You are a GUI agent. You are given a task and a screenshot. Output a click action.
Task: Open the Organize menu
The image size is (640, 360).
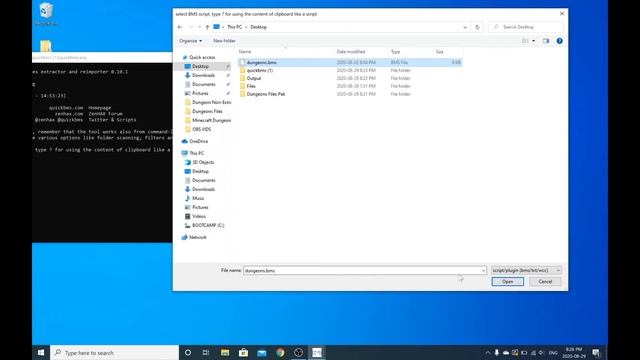pyautogui.click(x=191, y=41)
